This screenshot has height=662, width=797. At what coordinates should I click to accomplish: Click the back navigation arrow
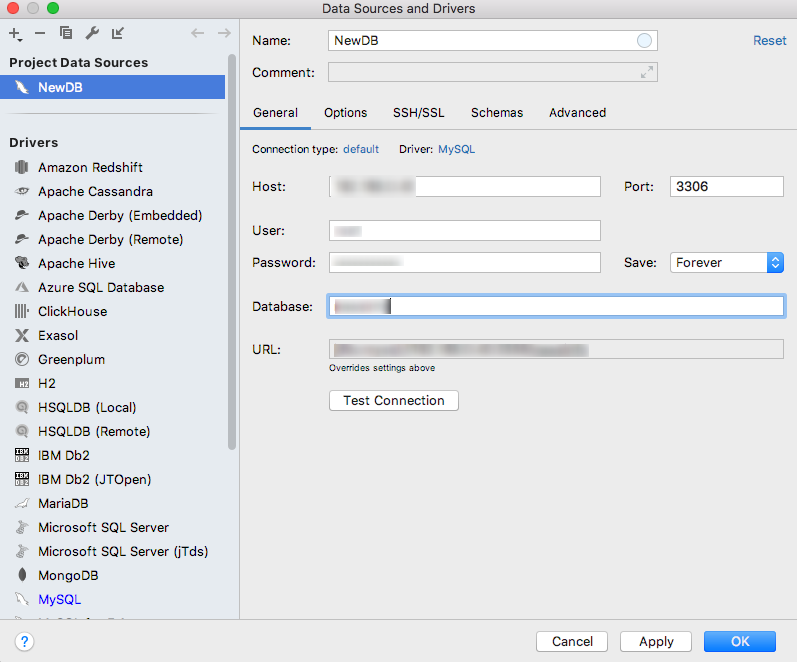click(x=197, y=34)
